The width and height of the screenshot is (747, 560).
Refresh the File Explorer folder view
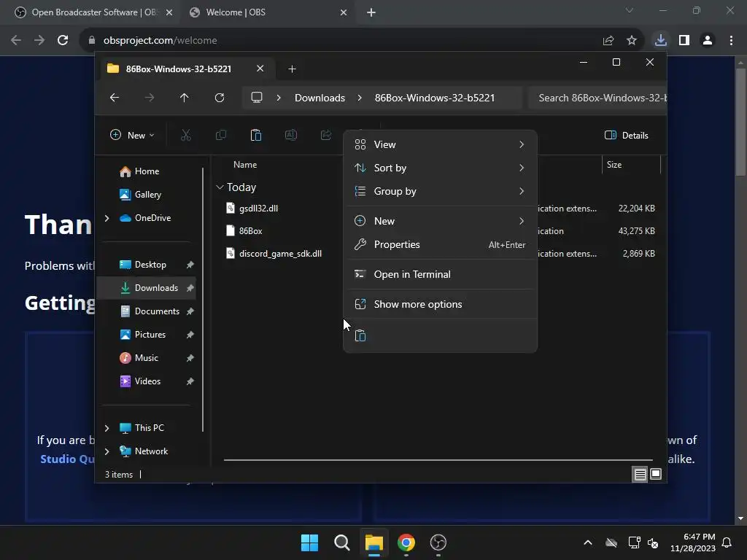click(x=220, y=98)
